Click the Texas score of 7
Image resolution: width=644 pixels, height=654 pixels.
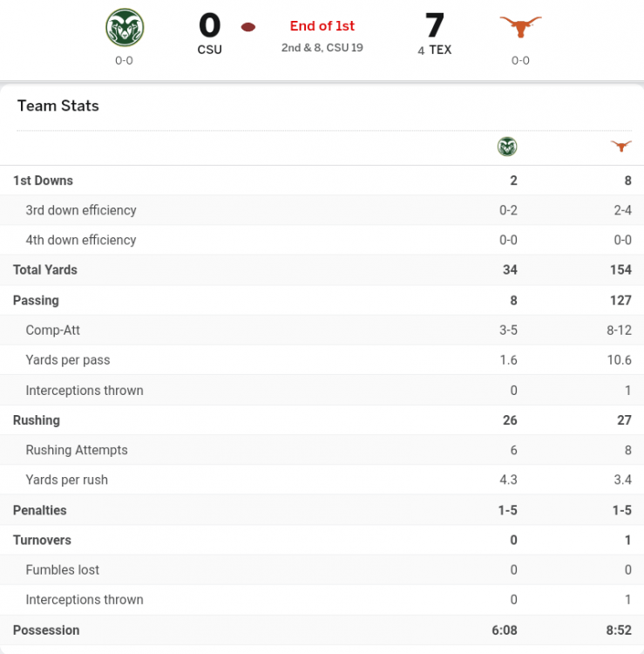click(434, 26)
